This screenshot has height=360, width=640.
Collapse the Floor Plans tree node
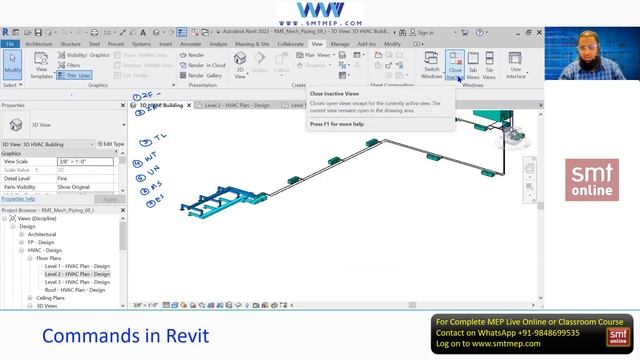point(30,258)
